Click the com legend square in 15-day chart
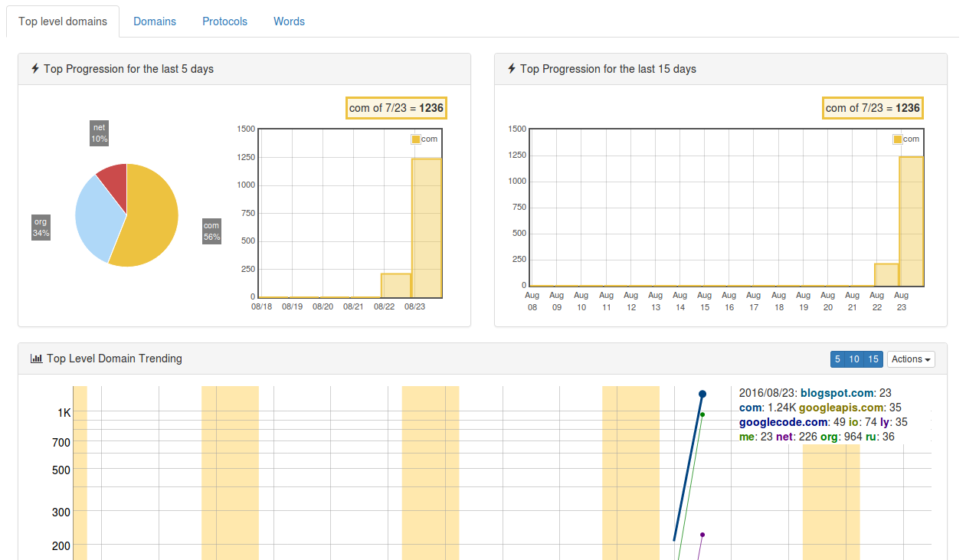This screenshot has width=966, height=560. 898,139
